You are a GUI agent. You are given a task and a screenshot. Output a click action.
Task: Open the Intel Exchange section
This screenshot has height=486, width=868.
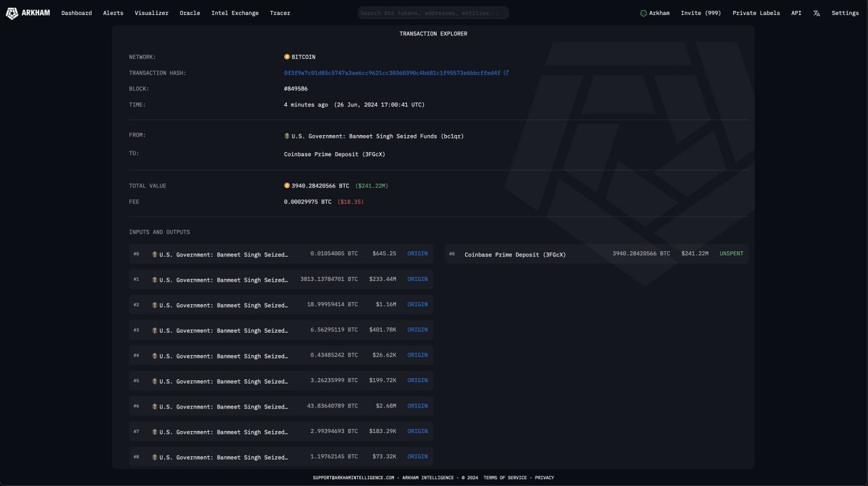point(235,13)
